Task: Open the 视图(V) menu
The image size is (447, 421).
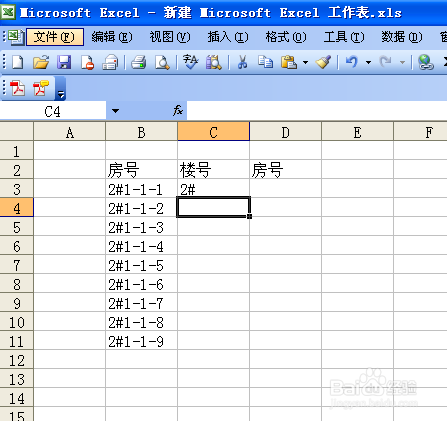Action: pos(170,37)
